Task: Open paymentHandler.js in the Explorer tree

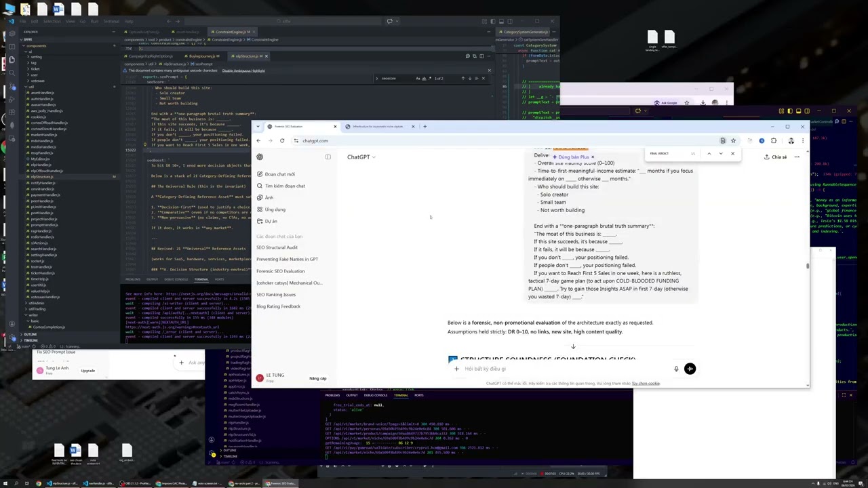Action: [45, 195]
